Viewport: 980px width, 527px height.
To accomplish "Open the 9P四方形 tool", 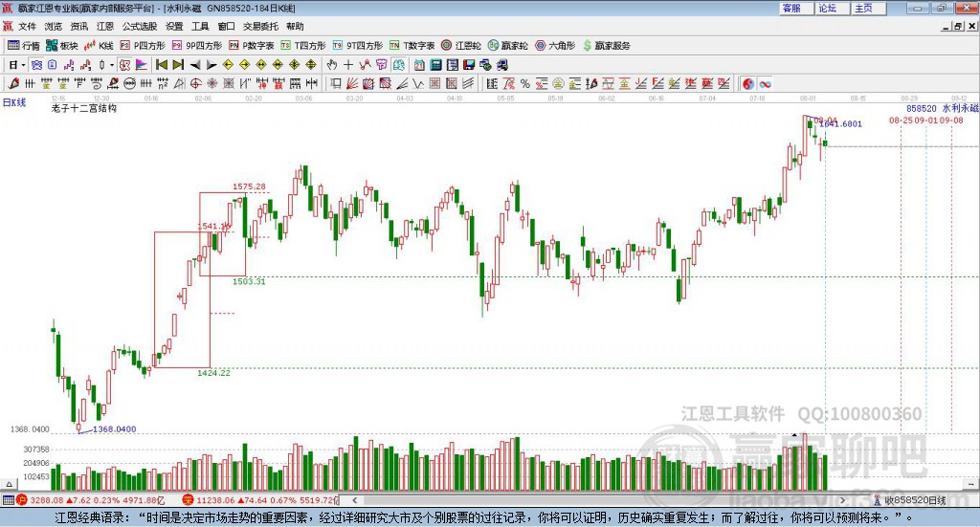I will click(x=197, y=46).
